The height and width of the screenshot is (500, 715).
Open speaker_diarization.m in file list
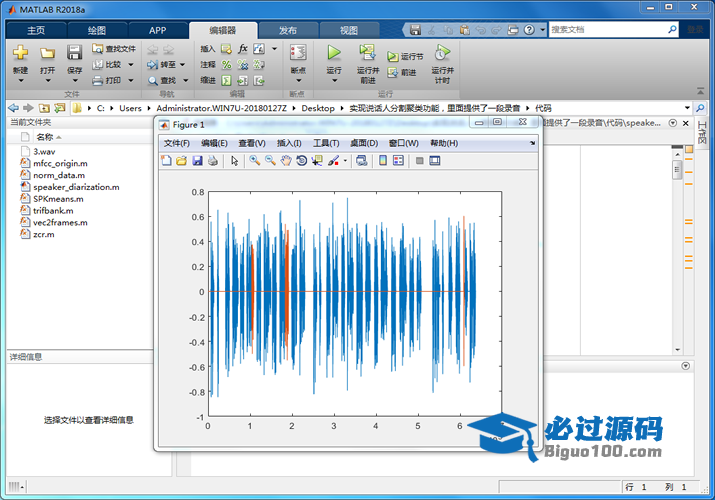75,186
